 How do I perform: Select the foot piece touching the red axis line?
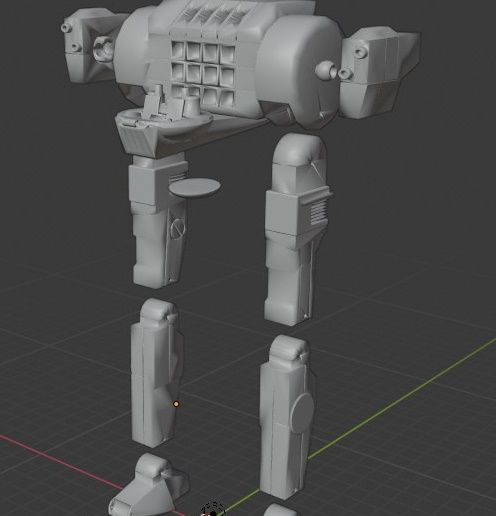pos(148,486)
